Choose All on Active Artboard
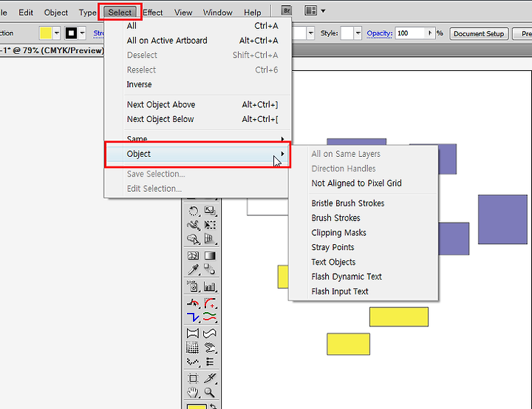The width and height of the screenshot is (532, 409). click(x=198, y=41)
